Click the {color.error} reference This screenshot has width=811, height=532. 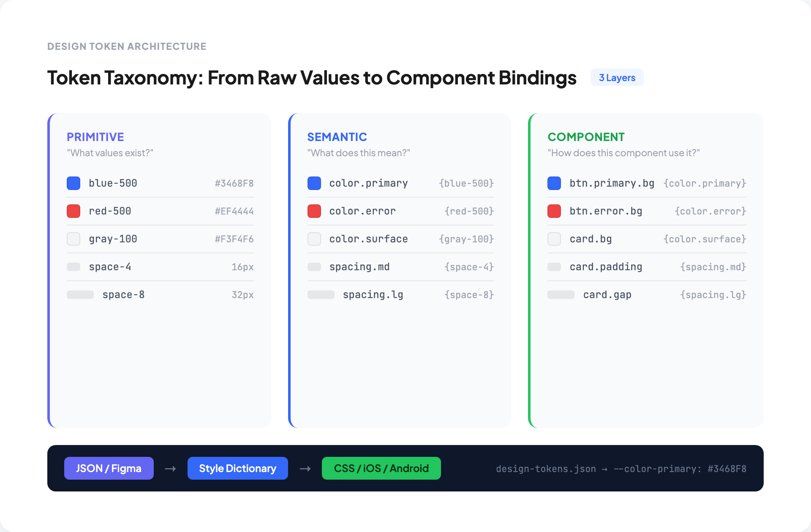[x=710, y=211]
